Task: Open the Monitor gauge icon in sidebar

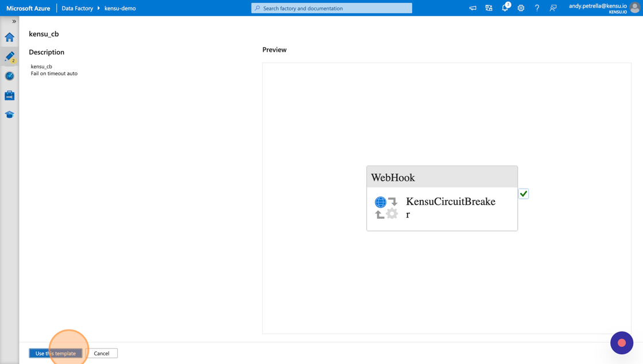Action: 9,76
